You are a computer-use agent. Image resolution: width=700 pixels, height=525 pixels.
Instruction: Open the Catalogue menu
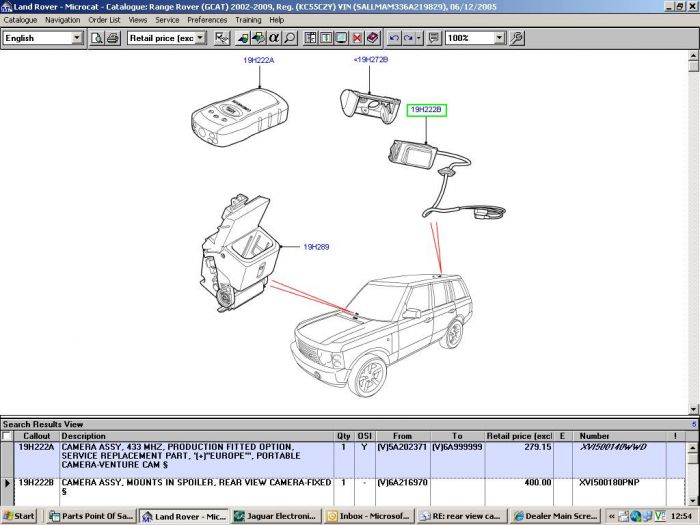[20, 20]
